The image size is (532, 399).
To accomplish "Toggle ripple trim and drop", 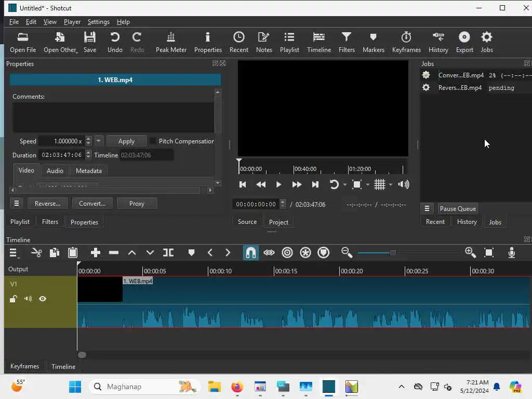I will coord(287,253).
